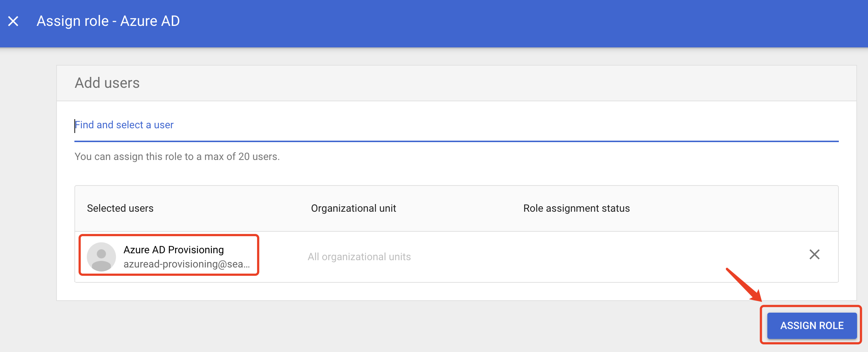The image size is (868, 352).
Task: Click the max of 20 users note
Action: coord(177,156)
